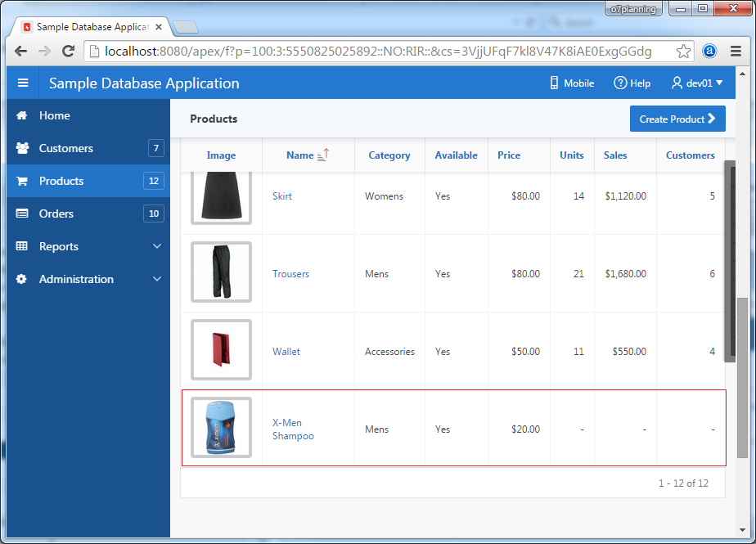Open the Chrome menu icon
This screenshot has height=544, width=756.
[x=736, y=51]
